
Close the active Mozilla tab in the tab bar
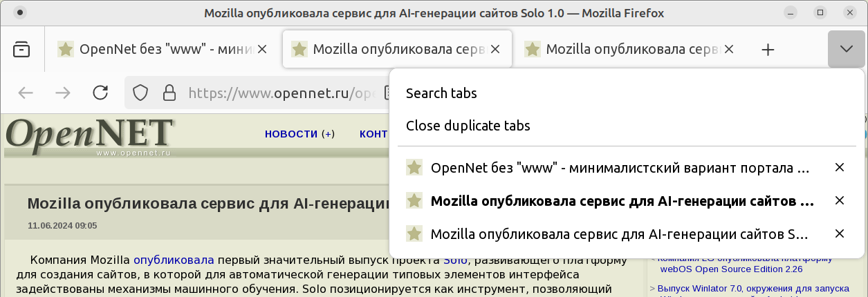click(495, 49)
